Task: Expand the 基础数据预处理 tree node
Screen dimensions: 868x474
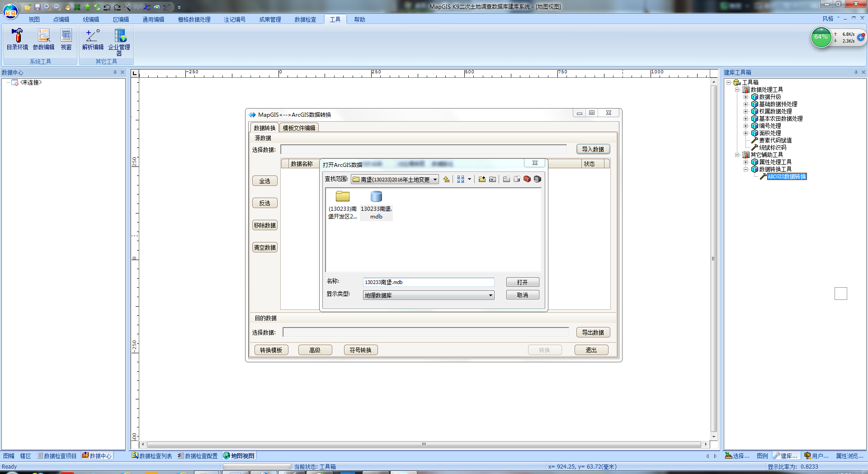Action: click(x=746, y=104)
